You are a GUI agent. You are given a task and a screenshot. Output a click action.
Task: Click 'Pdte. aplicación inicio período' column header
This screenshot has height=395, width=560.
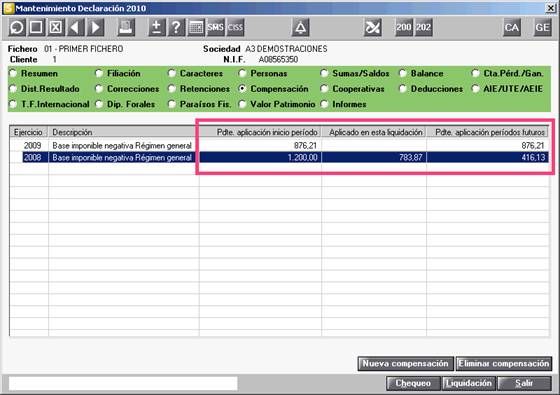pyautogui.click(x=260, y=132)
